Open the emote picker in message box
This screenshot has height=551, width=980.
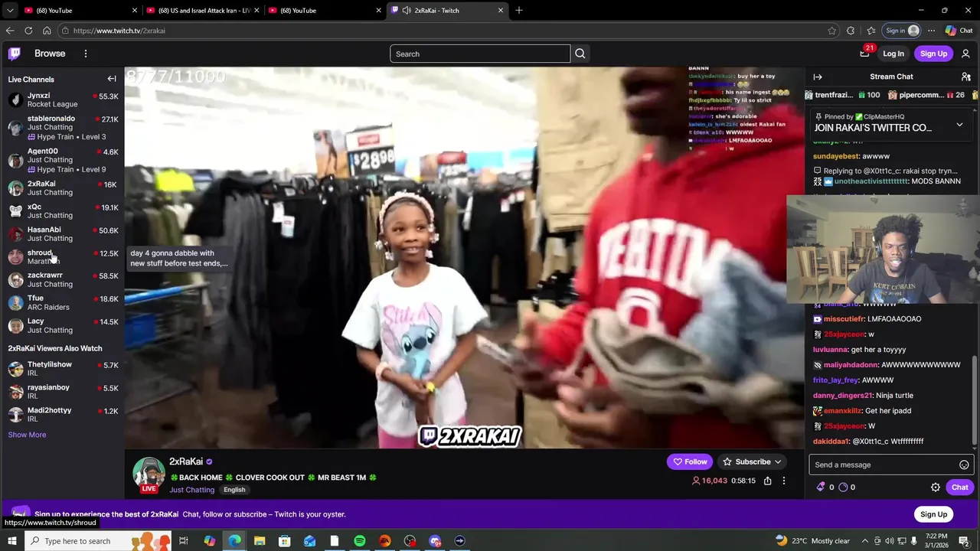[x=964, y=465]
